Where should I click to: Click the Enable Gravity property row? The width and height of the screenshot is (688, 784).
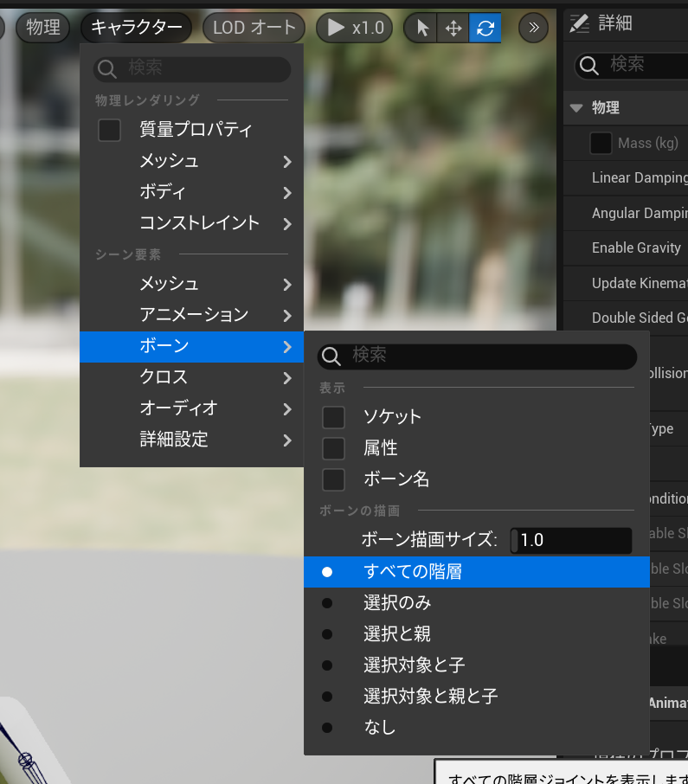click(626, 248)
